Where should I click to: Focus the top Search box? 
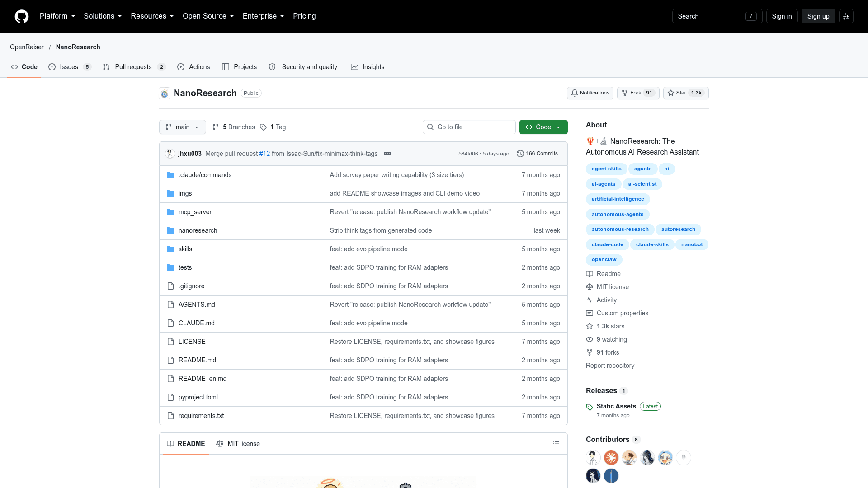[717, 16]
